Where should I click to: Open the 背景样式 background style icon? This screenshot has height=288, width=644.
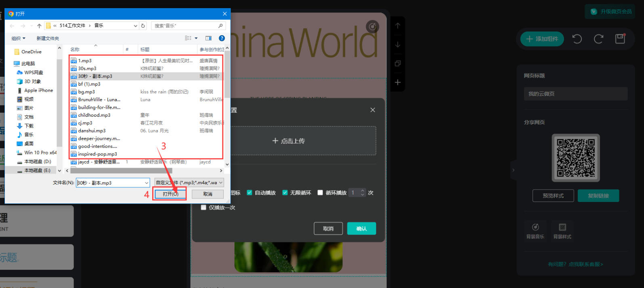[x=562, y=227]
